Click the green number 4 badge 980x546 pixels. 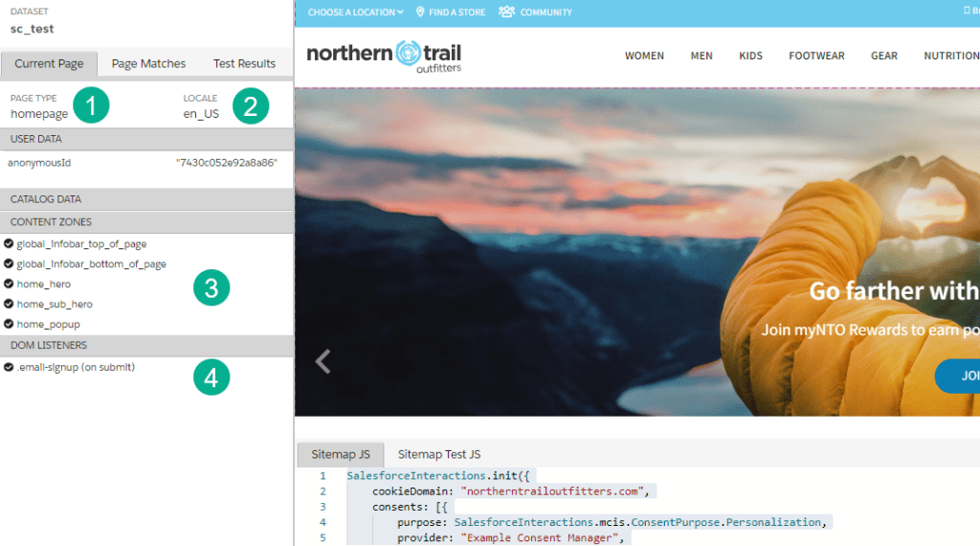[x=212, y=377]
